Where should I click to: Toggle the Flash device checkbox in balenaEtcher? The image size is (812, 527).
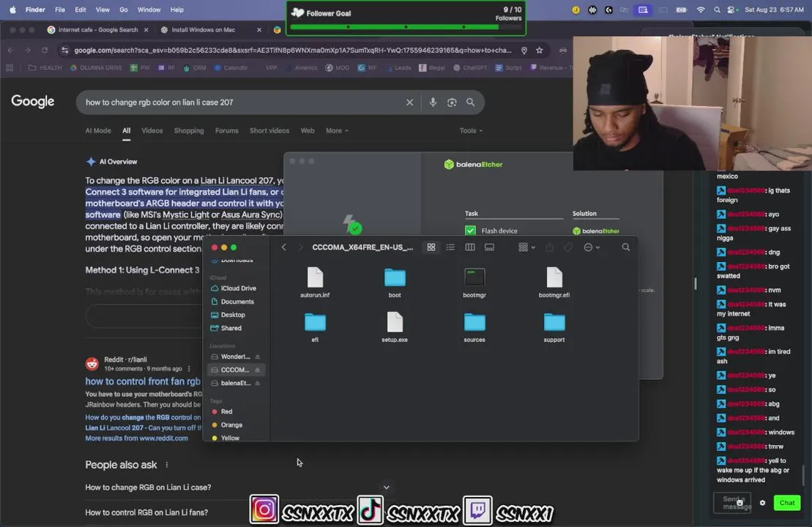pos(470,231)
